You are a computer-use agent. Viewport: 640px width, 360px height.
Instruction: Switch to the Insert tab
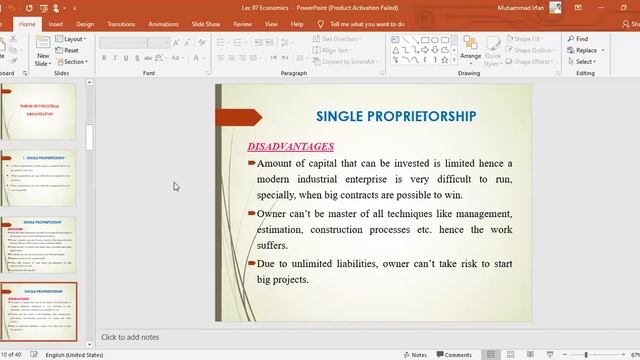56,24
